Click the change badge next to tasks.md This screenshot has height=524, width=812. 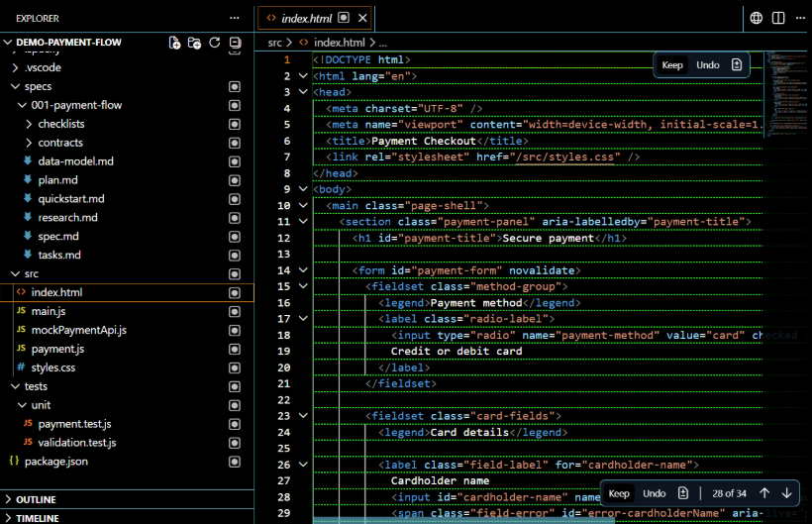[x=235, y=256]
